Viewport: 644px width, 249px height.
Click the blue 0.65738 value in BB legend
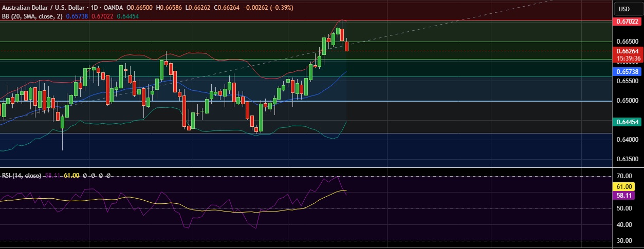click(x=77, y=16)
